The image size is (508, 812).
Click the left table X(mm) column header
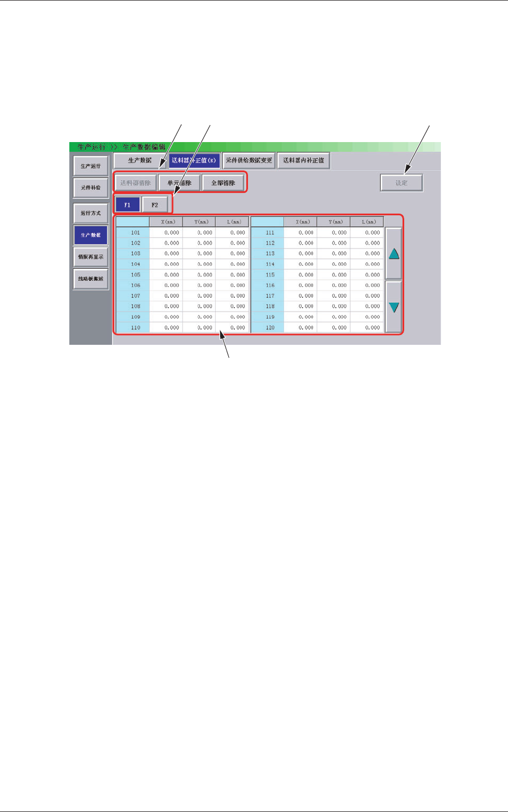point(166,222)
